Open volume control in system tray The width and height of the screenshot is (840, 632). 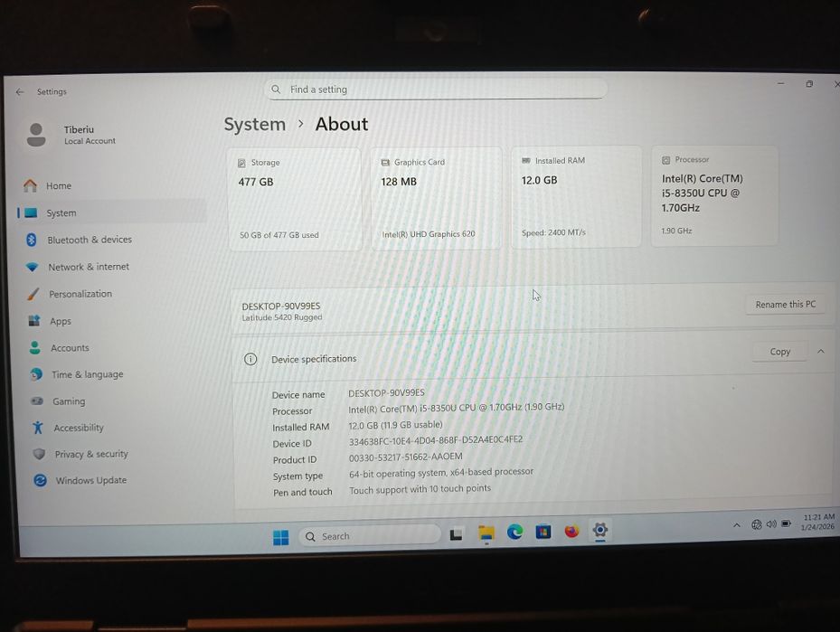(x=771, y=524)
